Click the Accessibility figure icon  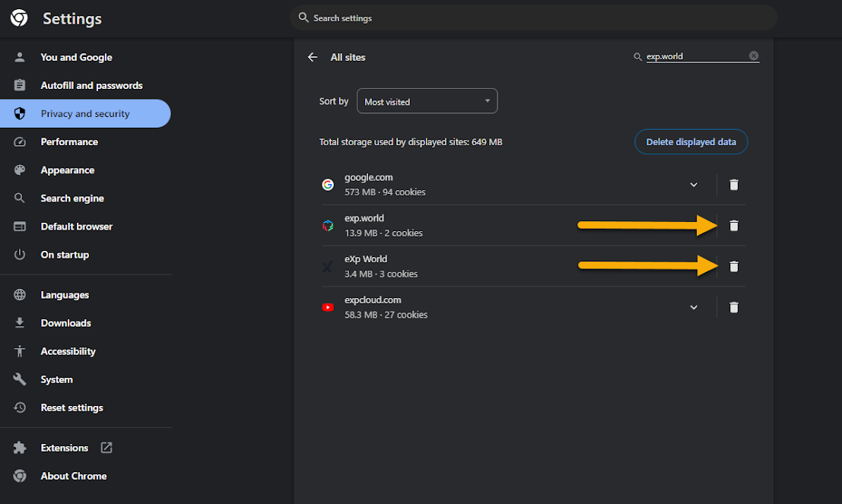20,351
